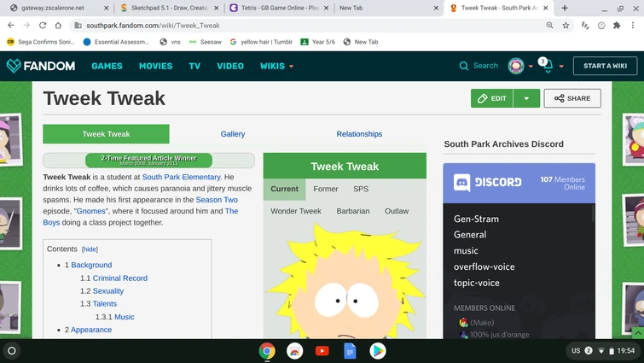Open the user avatar in Fandom header

[x=516, y=66]
